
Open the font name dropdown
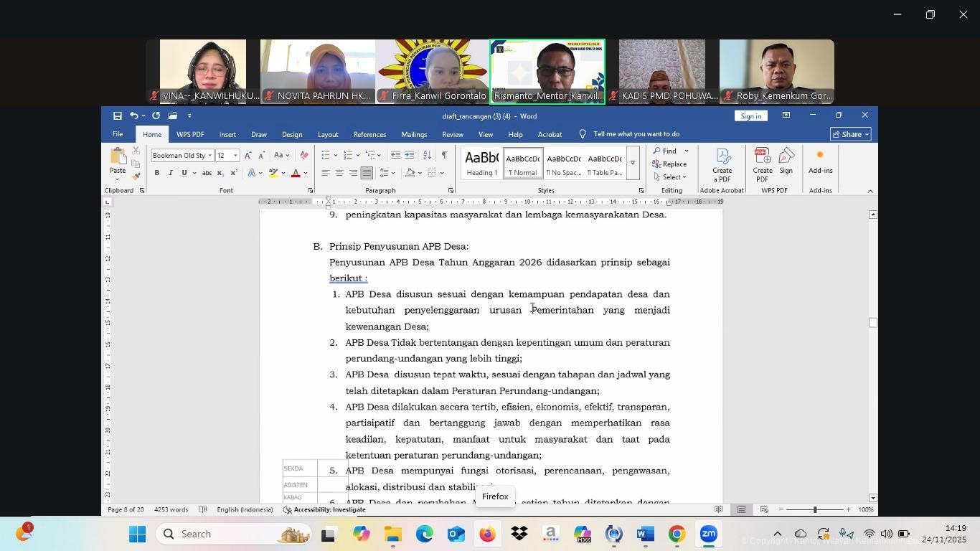pos(209,156)
